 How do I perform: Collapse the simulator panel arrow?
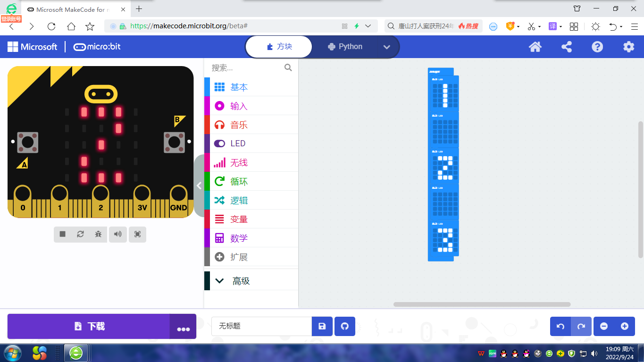point(199,185)
